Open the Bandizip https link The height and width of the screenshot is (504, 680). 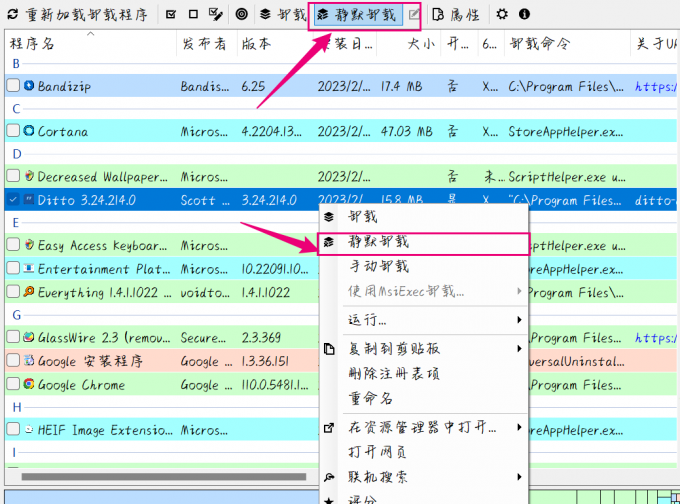(655, 86)
